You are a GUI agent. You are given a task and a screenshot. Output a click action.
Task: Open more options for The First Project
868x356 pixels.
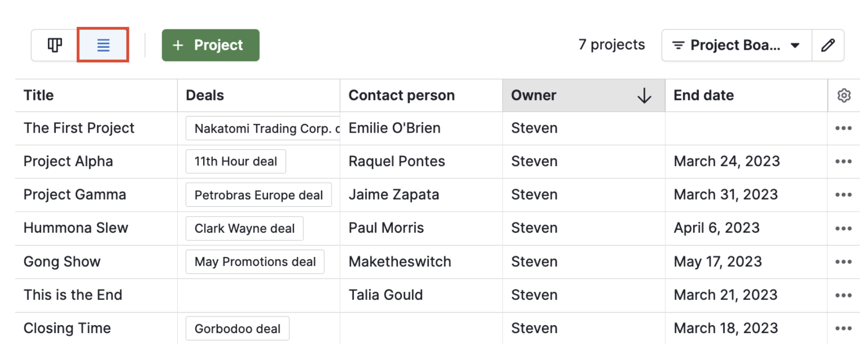843,128
